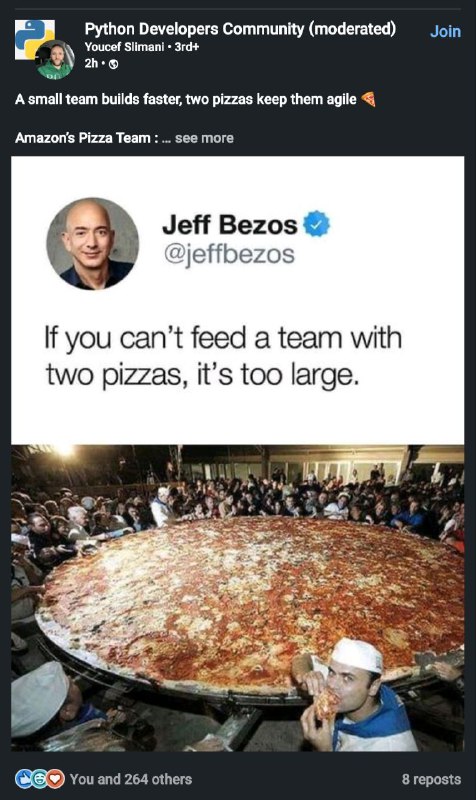Click the @jeffbezos handle in the image
The image size is (476, 800).
click(x=229, y=254)
